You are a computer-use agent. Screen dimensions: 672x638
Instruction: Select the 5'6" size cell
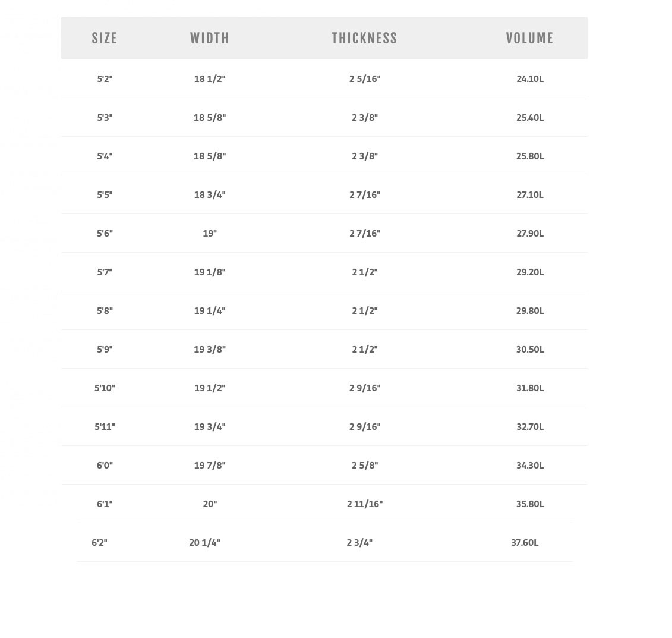105,233
